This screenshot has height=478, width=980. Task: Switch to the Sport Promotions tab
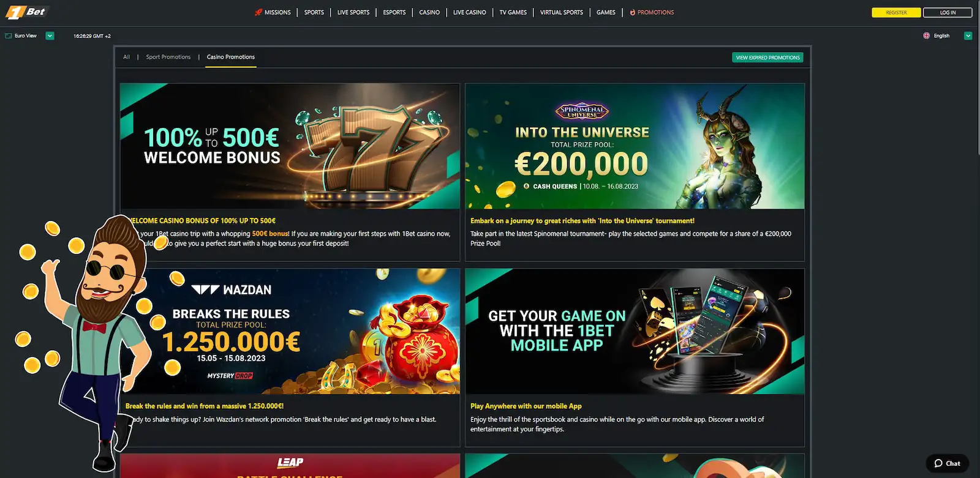coord(168,57)
